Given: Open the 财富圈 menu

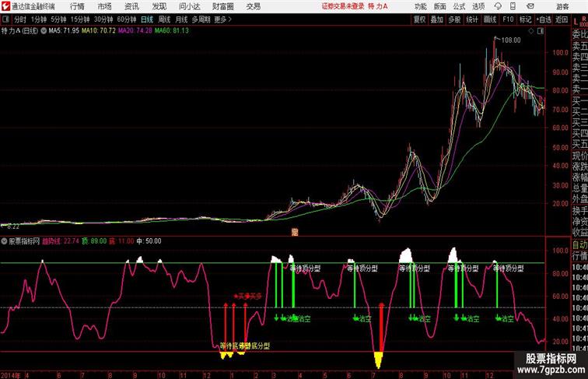Looking at the screenshot, I should pyautogui.click(x=222, y=6).
